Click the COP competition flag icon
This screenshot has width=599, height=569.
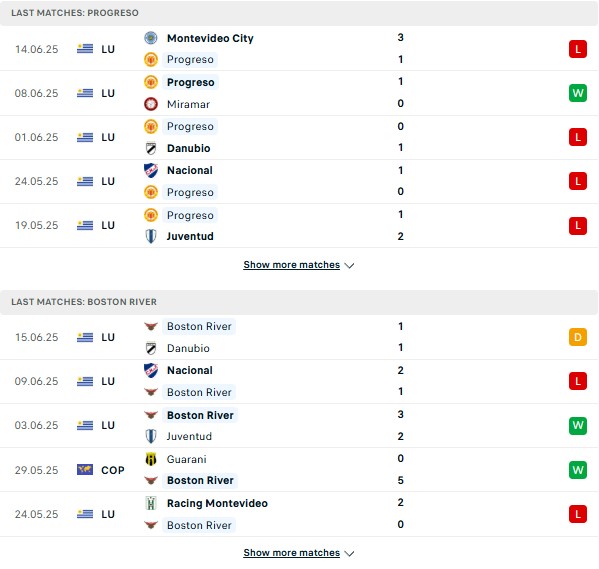85,470
